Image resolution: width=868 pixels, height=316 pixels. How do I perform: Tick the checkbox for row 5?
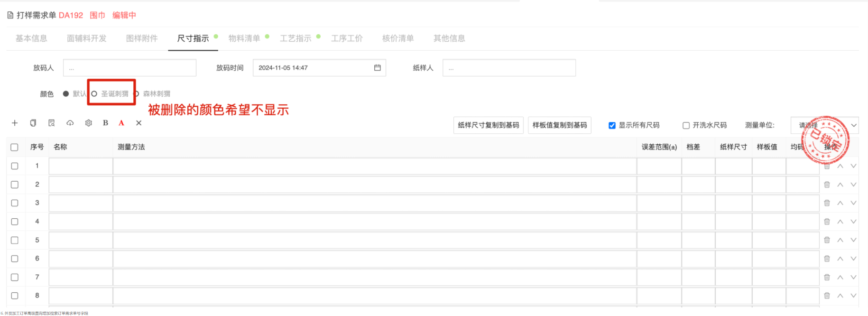(x=15, y=240)
